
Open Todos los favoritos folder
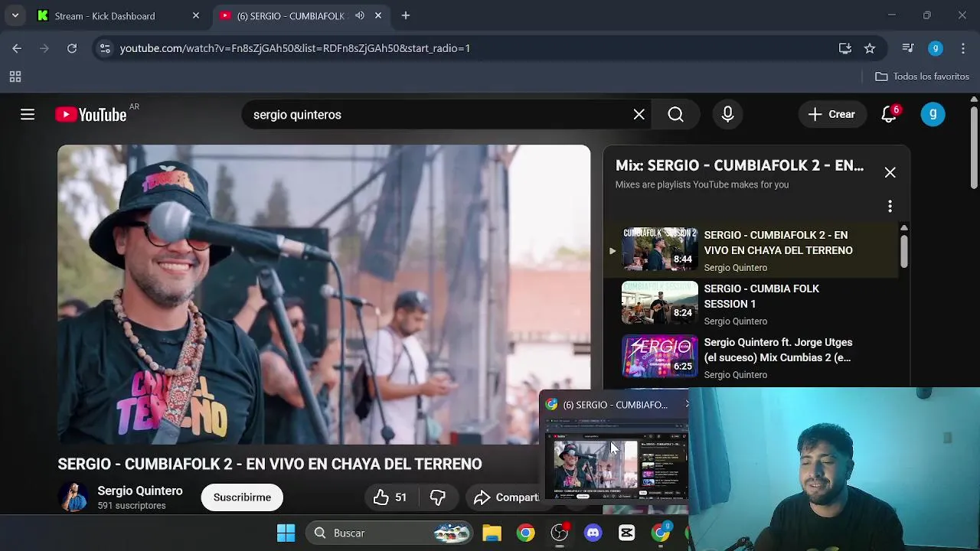923,77
